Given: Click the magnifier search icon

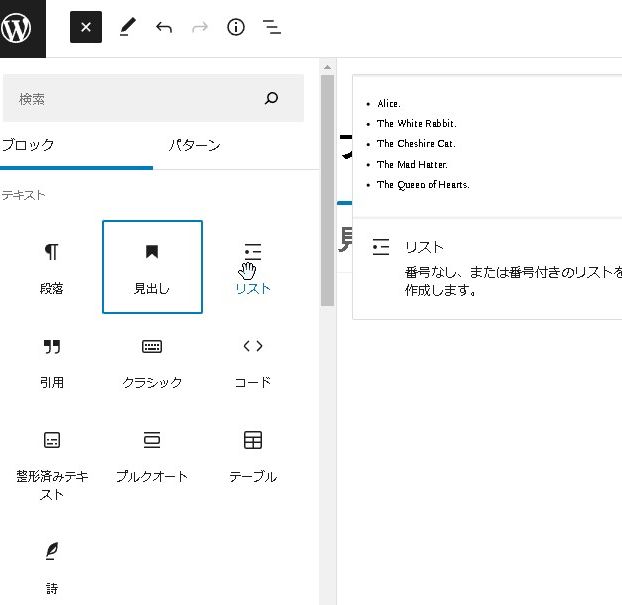Looking at the screenshot, I should point(271,99).
